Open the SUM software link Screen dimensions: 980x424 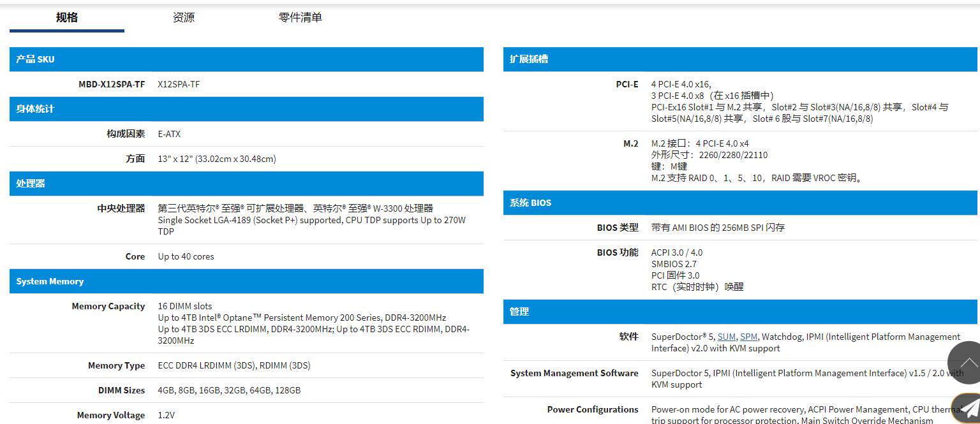726,337
